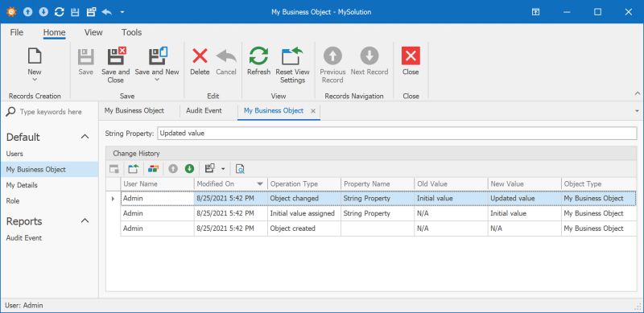Select Users in the navigation panel
The height and width of the screenshot is (313, 644).
[x=14, y=154]
